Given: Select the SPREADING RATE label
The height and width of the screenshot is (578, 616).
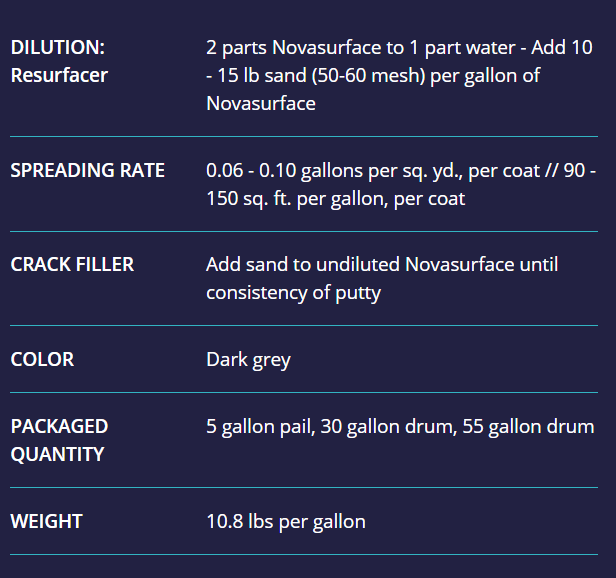Looking at the screenshot, I should point(88,170).
